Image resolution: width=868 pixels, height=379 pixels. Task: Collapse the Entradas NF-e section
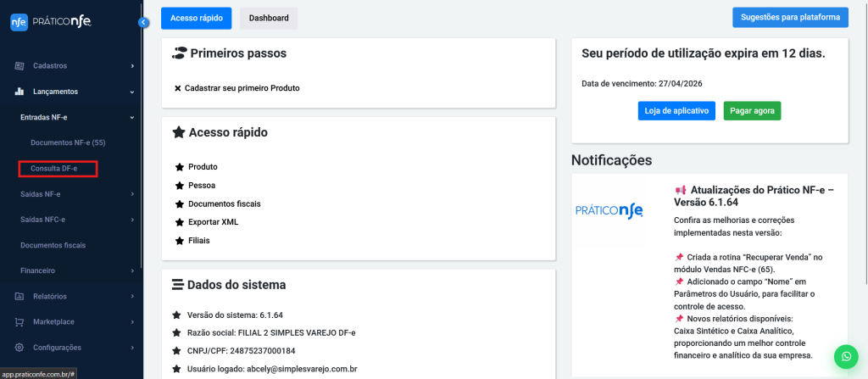click(x=75, y=117)
